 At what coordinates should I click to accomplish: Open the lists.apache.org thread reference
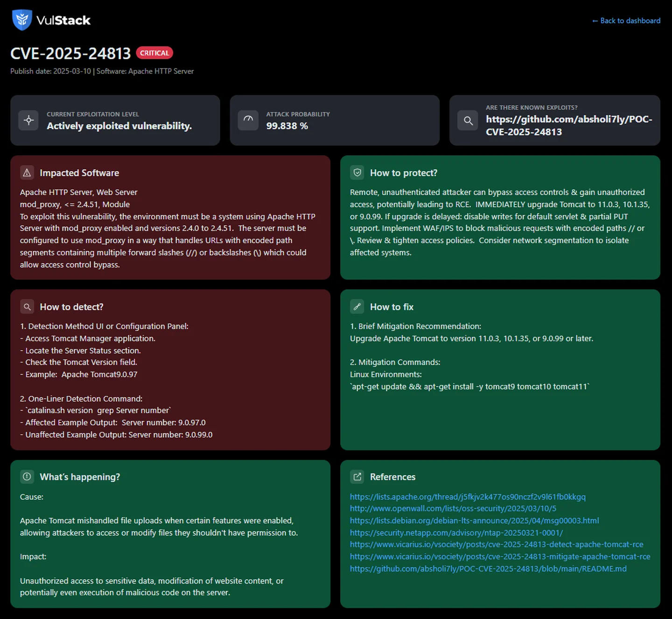click(468, 497)
